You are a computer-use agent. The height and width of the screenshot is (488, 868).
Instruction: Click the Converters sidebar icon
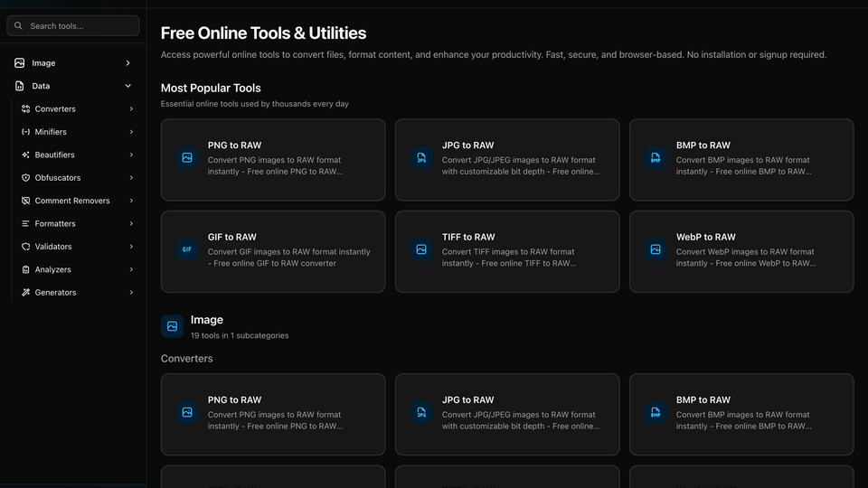pyautogui.click(x=25, y=109)
